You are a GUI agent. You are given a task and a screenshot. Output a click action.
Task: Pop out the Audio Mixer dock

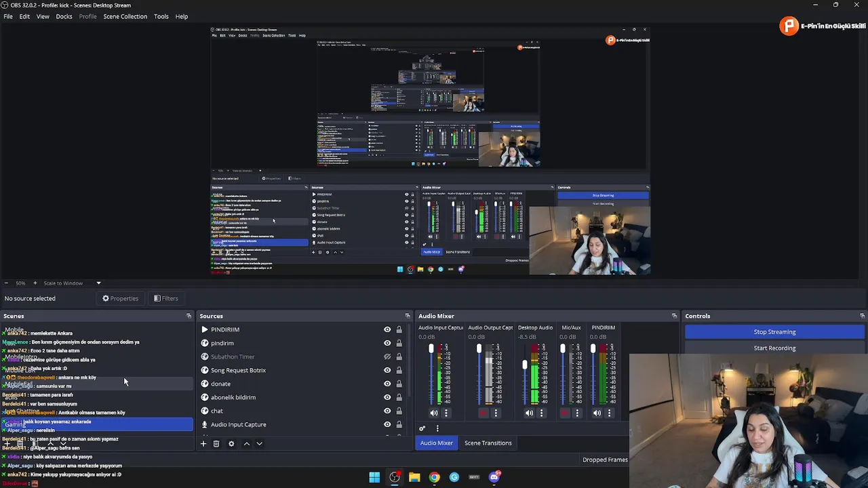(x=674, y=316)
